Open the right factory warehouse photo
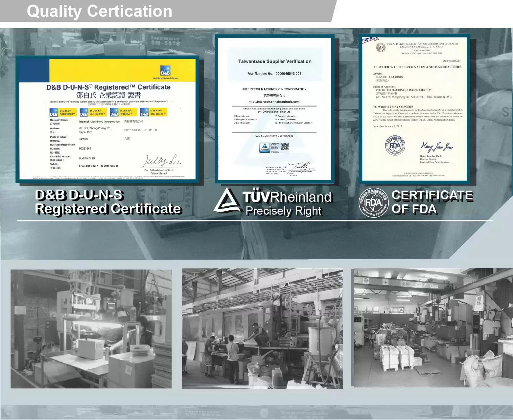The height and width of the screenshot is (420, 513). coord(431,328)
